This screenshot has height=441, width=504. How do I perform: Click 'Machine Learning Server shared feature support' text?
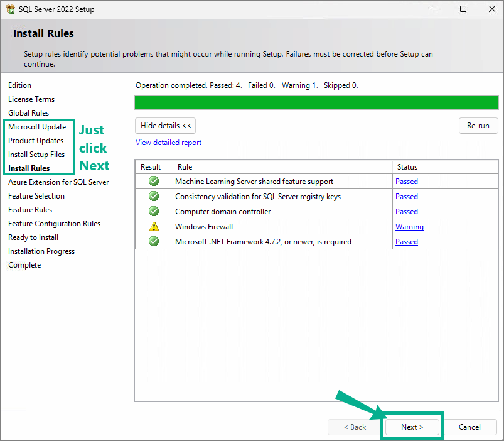click(x=254, y=182)
